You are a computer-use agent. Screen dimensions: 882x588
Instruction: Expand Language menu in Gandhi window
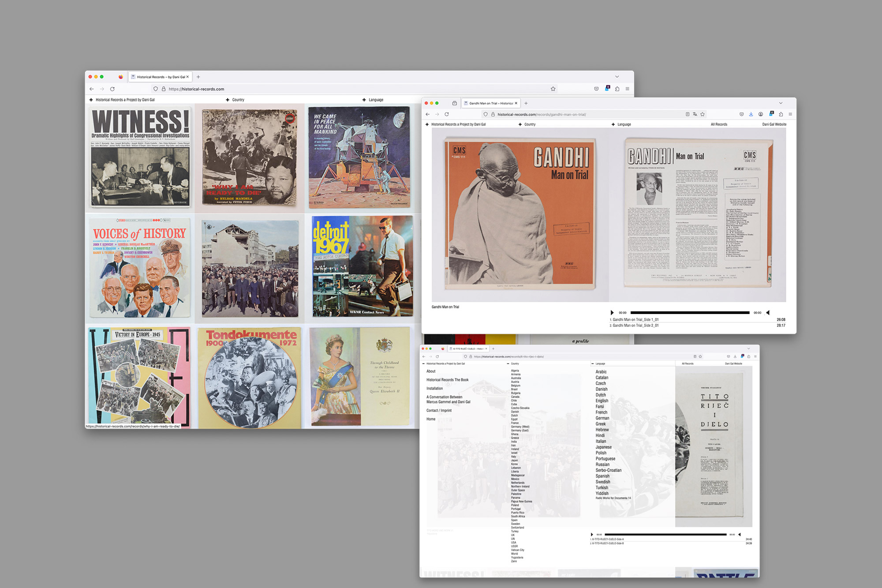(621, 124)
